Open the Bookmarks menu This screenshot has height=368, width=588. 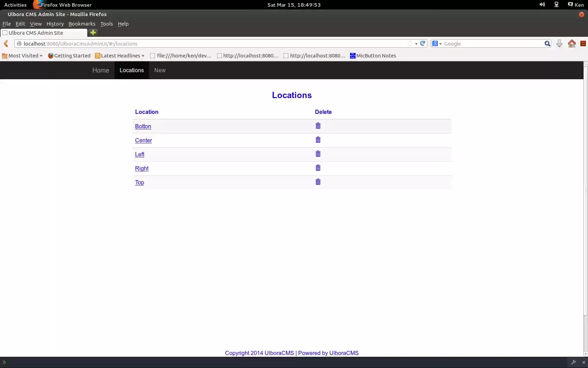[82, 23]
